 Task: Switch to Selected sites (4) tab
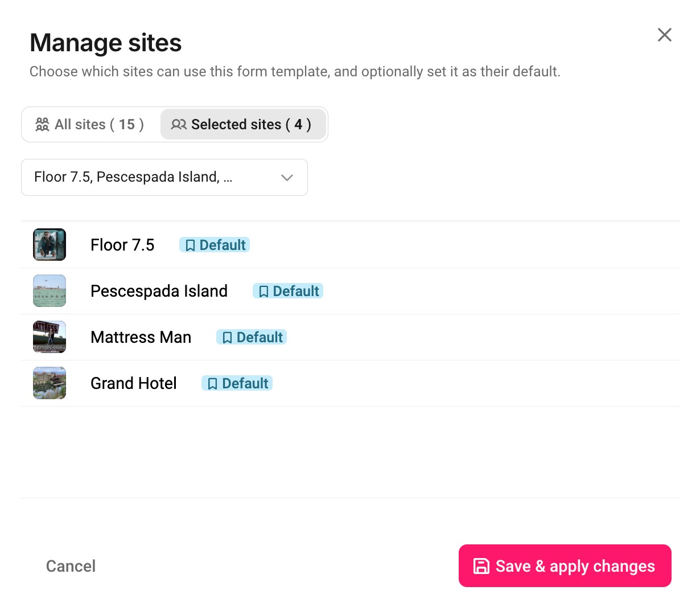coord(243,124)
